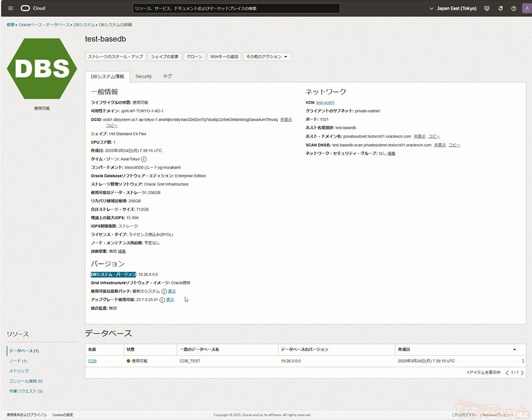Select データベース (1) in resources list
The width and height of the screenshot is (532, 420).
pyautogui.click(x=24, y=351)
